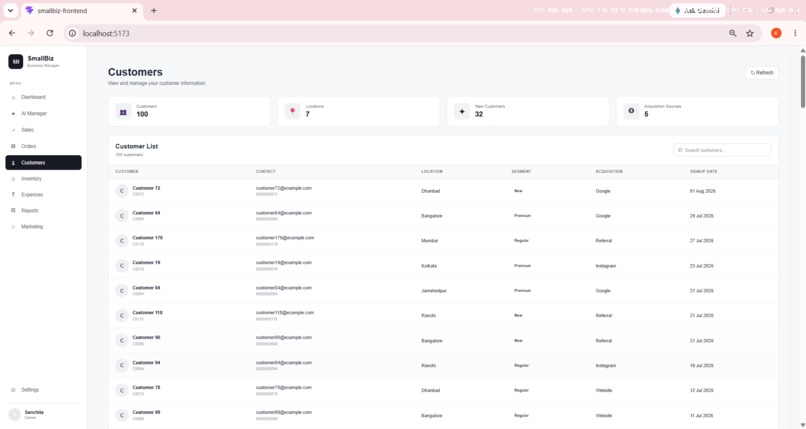Click the SEGMENT column header
806x429 pixels.
[521, 172]
